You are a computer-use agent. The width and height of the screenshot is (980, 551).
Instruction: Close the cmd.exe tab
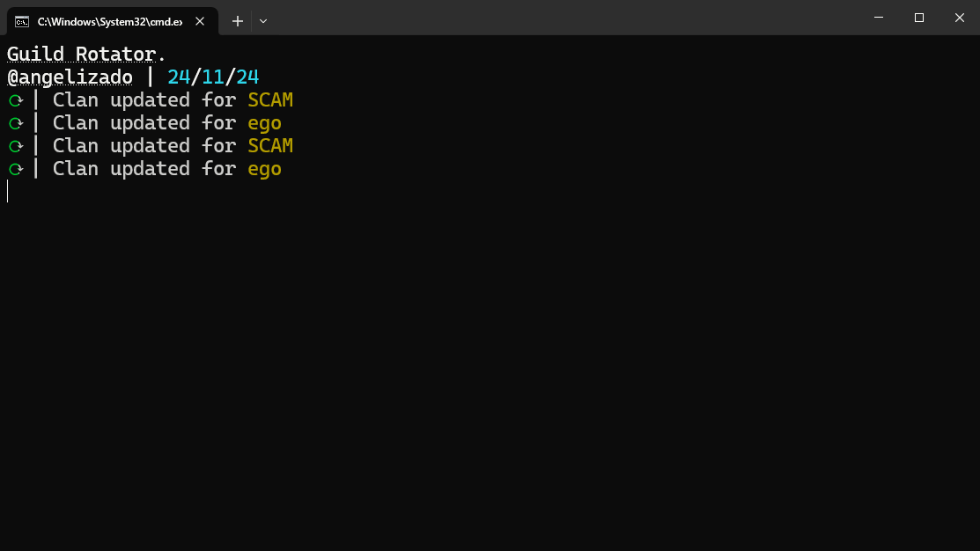click(x=202, y=20)
